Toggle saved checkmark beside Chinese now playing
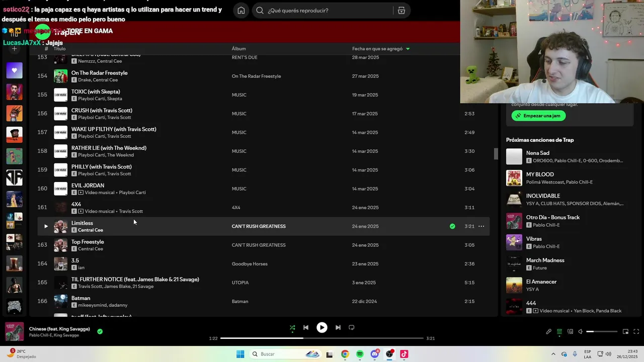644x362 pixels. click(x=100, y=331)
